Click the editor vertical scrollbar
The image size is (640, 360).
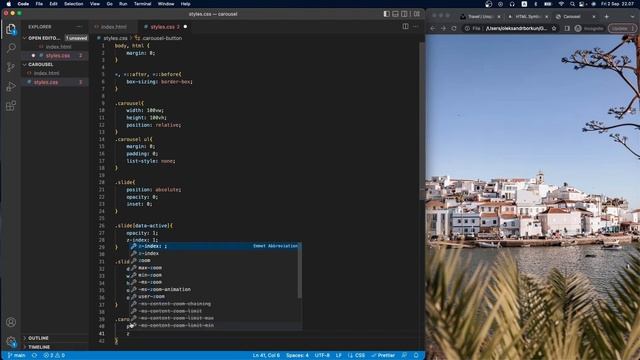tap(422, 121)
